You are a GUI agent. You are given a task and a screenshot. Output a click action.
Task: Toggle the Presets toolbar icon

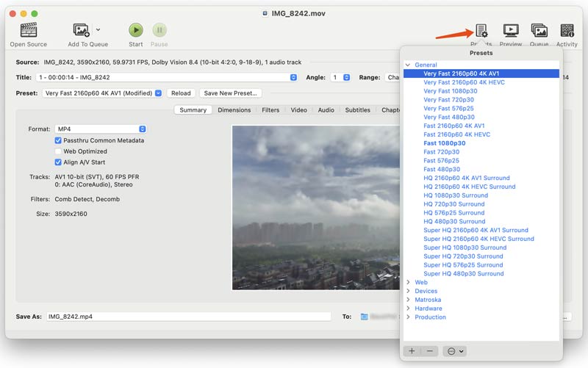pos(481,31)
